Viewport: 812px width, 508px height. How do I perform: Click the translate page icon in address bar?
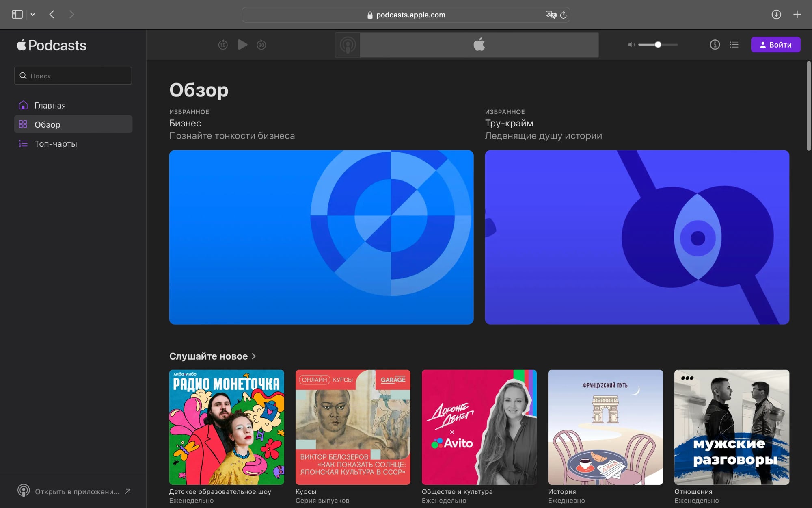pos(551,15)
